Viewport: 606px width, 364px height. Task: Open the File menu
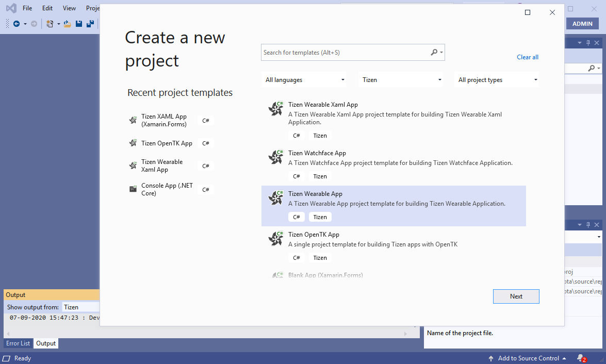click(27, 8)
